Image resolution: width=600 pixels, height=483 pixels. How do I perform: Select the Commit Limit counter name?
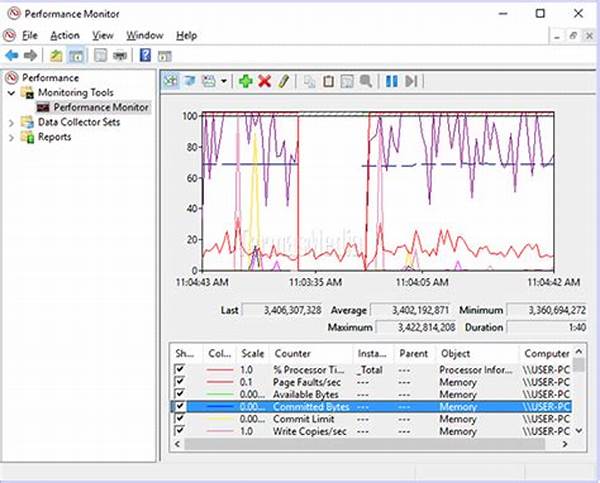304,419
